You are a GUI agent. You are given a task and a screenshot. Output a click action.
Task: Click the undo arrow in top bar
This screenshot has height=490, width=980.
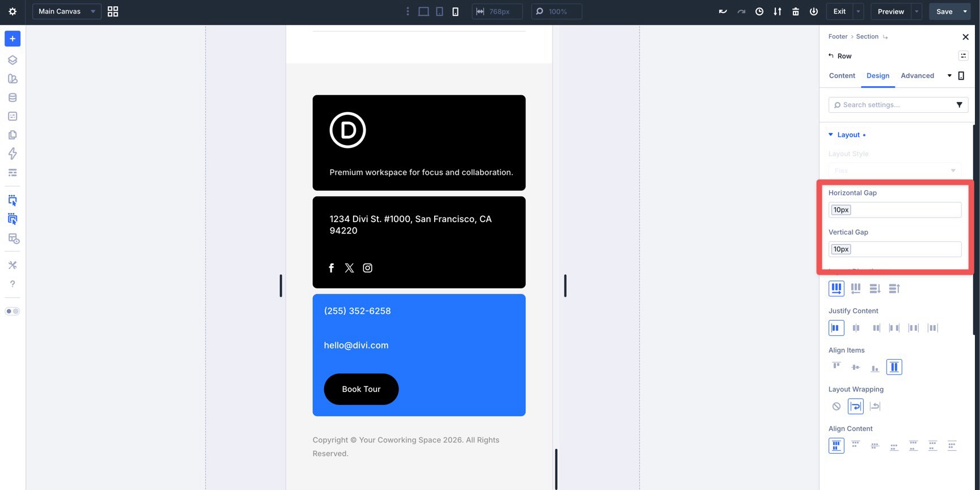click(723, 11)
